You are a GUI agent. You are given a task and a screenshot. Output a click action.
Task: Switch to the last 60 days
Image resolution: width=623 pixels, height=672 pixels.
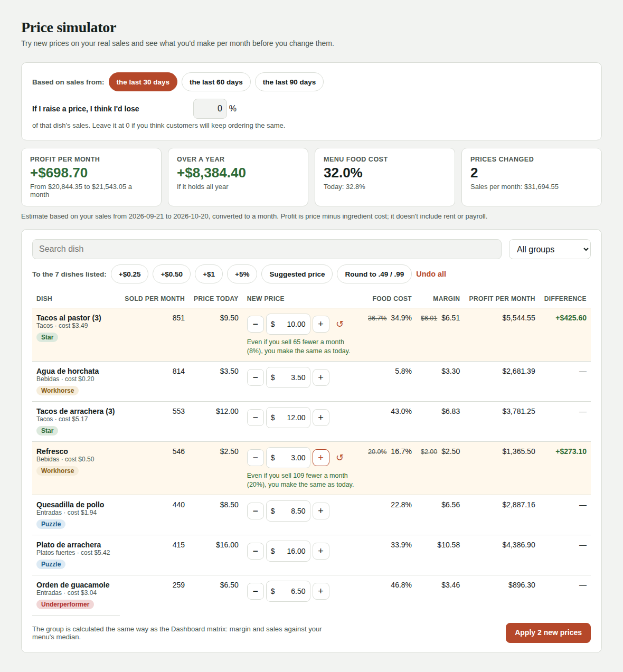[x=216, y=82]
